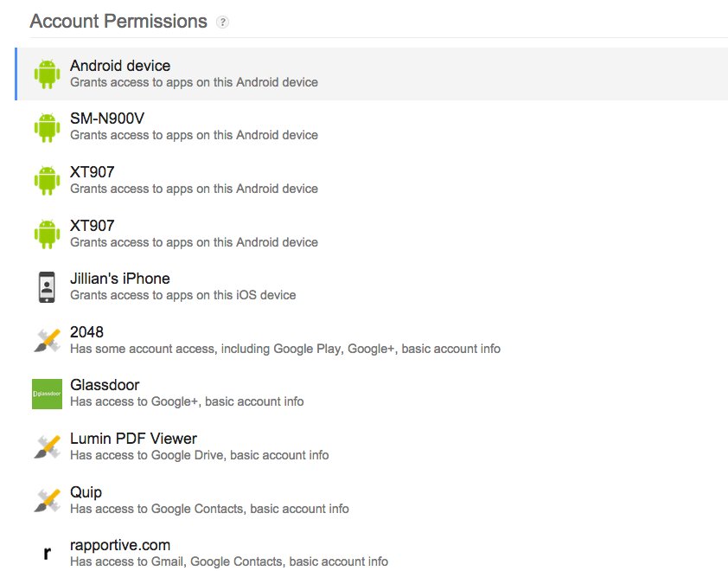This screenshot has width=728, height=571.
Task: Click the Lumin PDF Viewer app icon
Action: click(47, 447)
